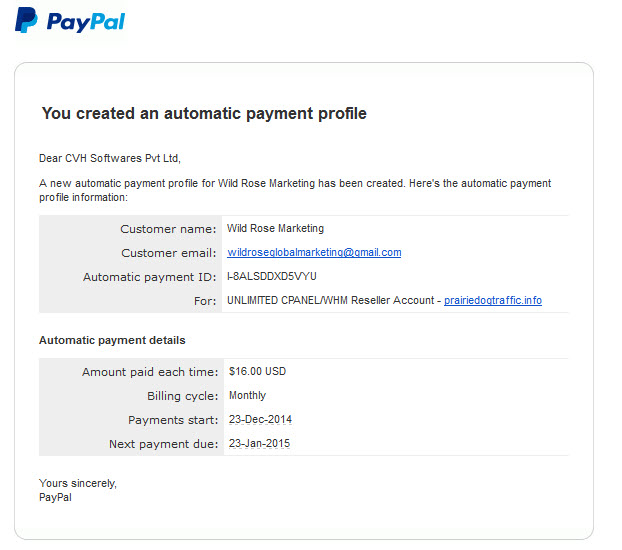The height and width of the screenshot is (550, 622).
Task: Click the Next payment due label
Action: (163, 444)
